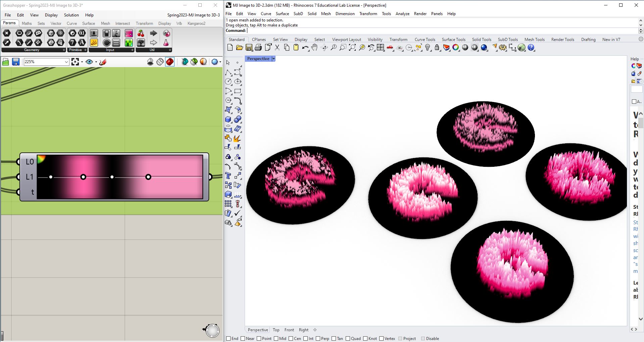The width and height of the screenshot is (644, 342).
Task: Toggle the End osnap checkbox
Action: [x=228, y=338]
